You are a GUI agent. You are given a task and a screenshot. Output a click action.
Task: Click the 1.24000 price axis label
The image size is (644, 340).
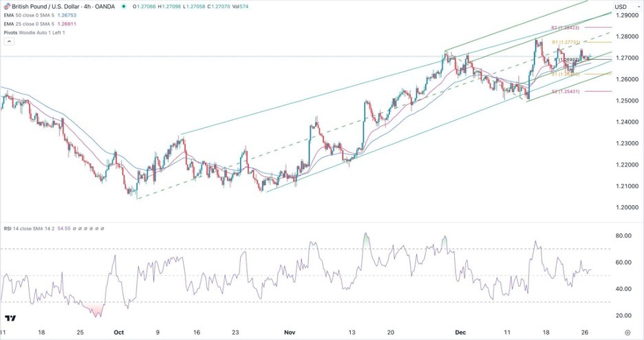627,122
